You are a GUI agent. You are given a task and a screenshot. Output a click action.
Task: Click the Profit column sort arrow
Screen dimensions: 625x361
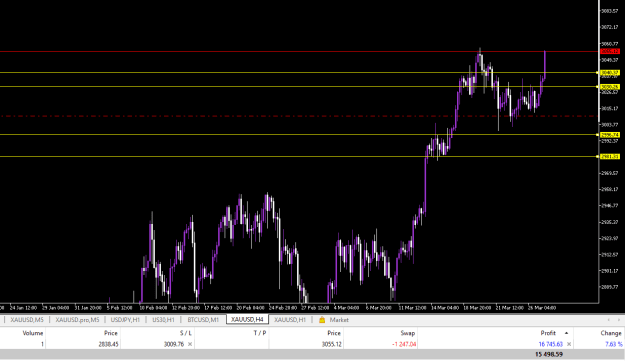point(566,333)
